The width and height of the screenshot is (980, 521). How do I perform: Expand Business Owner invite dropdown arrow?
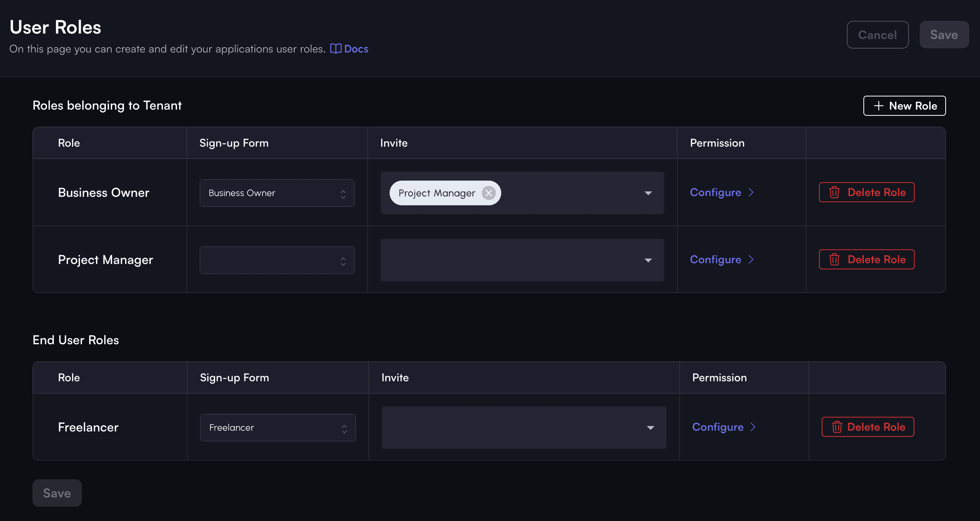(x=648, y=193)
